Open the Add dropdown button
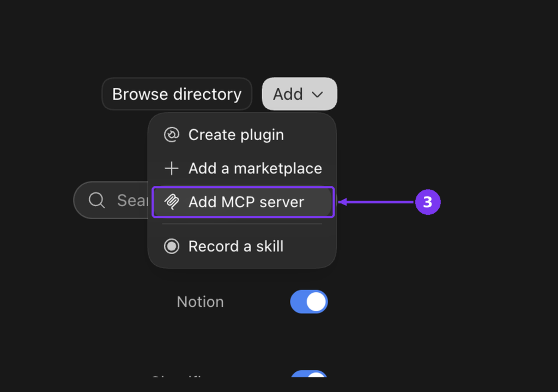This screenshot has width=558, height=392. click(299, 94)
